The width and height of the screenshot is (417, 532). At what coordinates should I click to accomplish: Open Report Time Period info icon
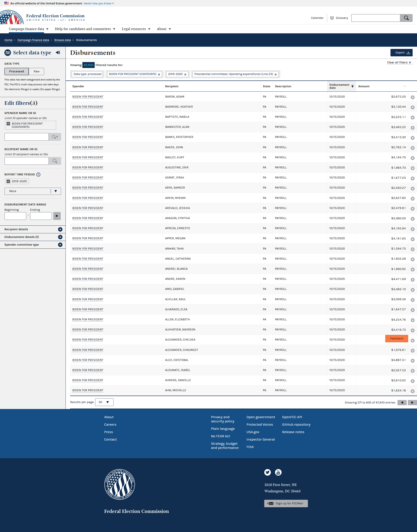tap(38, 174)
